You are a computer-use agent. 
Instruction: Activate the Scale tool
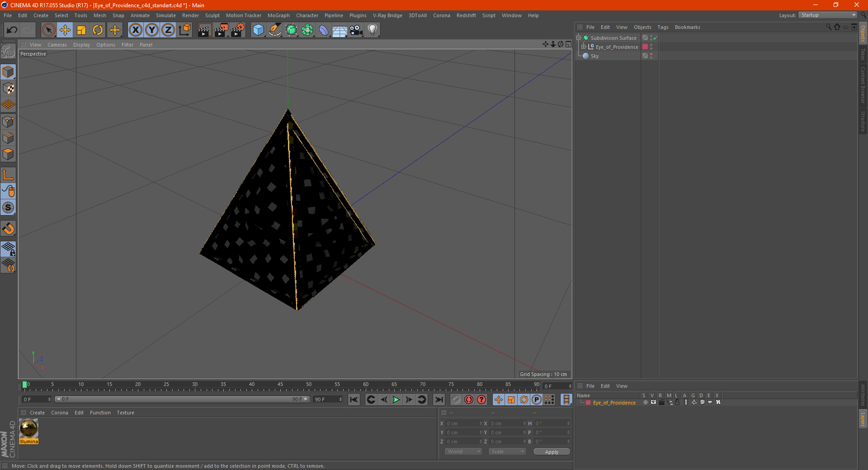pyautogui.click(x=81, y=30)
